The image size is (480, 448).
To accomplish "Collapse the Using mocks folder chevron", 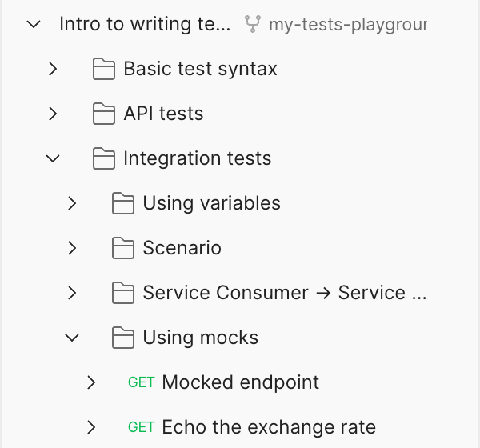I will (x=72, y=338).
